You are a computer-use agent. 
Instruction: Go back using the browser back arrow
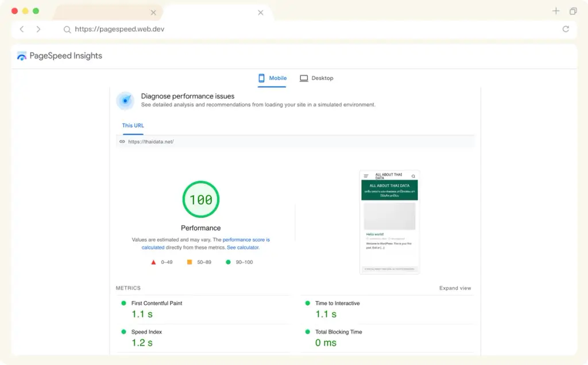pyautogui.click(x=22, y=29)
